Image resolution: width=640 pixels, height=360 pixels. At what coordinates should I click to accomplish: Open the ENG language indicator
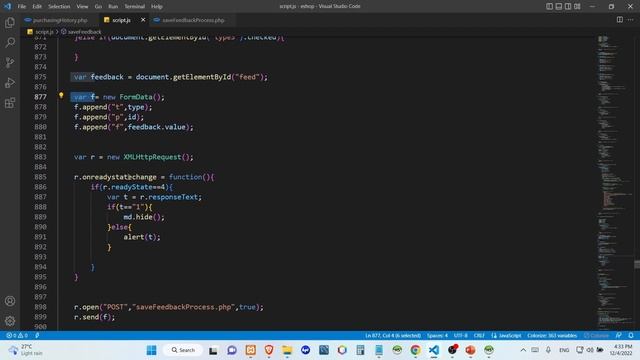(564, 350)
